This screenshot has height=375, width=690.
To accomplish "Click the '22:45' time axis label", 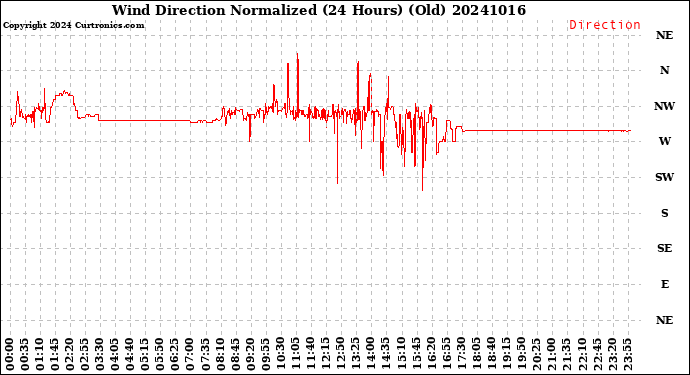I will click(597, 354).
